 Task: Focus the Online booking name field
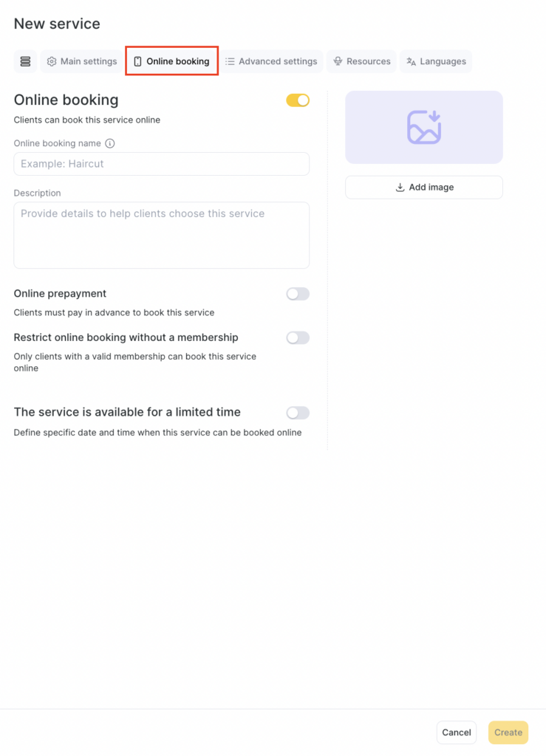pos(161,164)
